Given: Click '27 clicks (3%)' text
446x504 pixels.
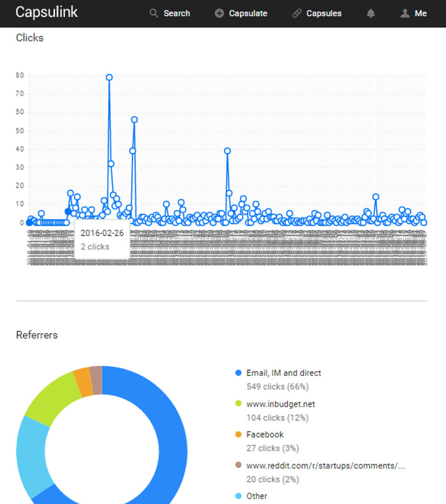Looking at the screenshot, I should click(x=273, y=448).
